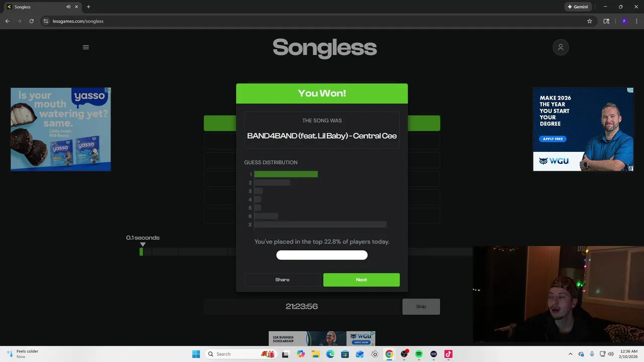Viewport: 644px width, 362px height.
Task: Open TikTok app from taskbar
Action: pyautogui.click(x=448, y=354)
